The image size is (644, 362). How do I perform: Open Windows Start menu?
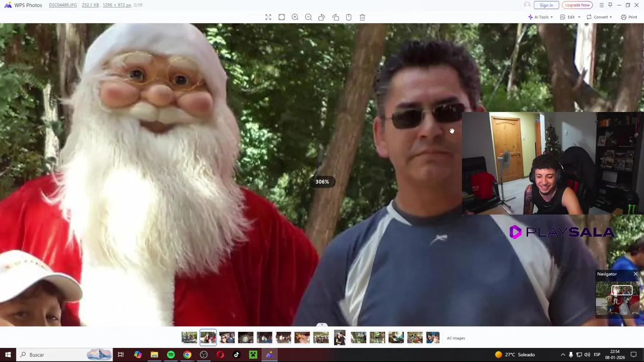[x=8, y=354]
